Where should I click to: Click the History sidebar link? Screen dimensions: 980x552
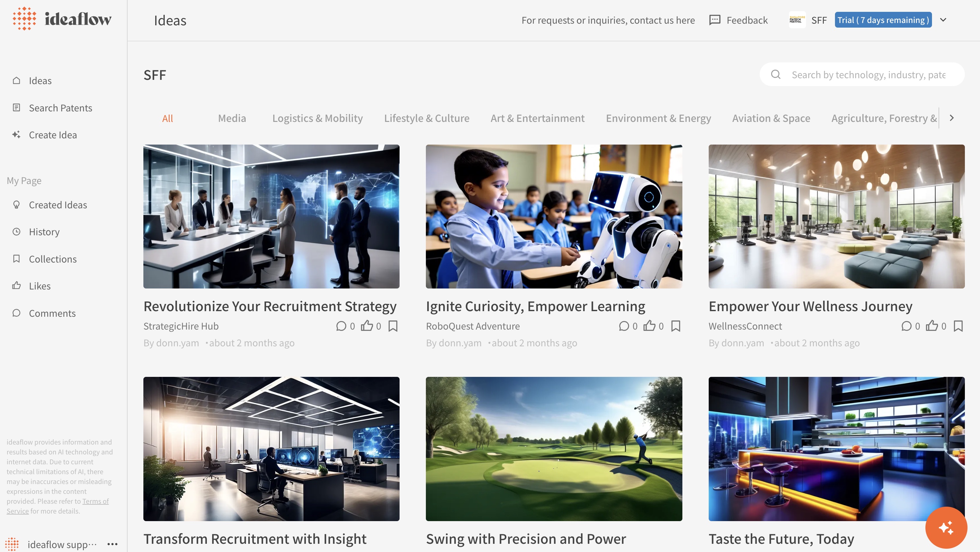tap(44, 232)
